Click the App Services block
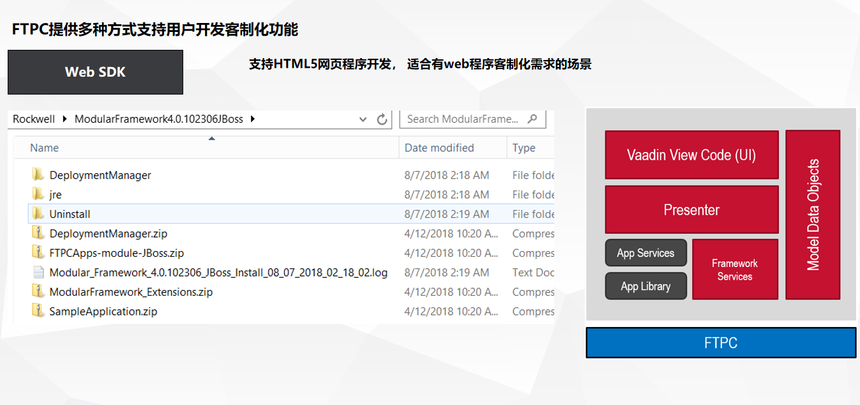This screenshot has width=860, height=405. [646, 253]
